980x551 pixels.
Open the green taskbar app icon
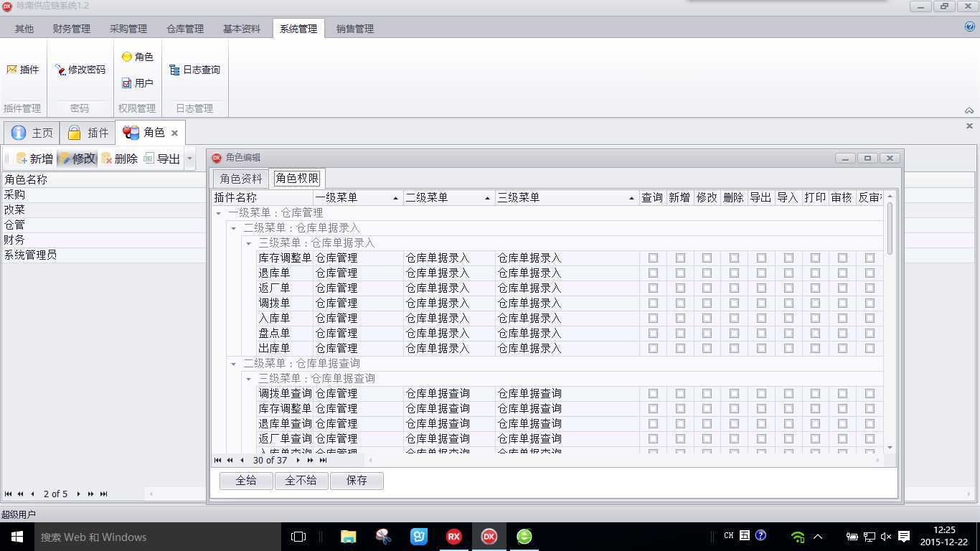tap(524, 537)
